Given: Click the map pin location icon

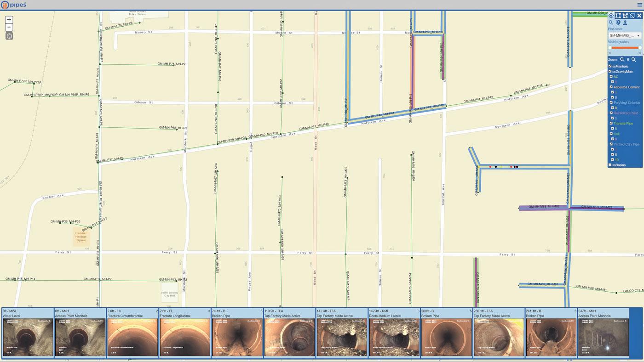Looking at the screenshot, I should point(618,23).
